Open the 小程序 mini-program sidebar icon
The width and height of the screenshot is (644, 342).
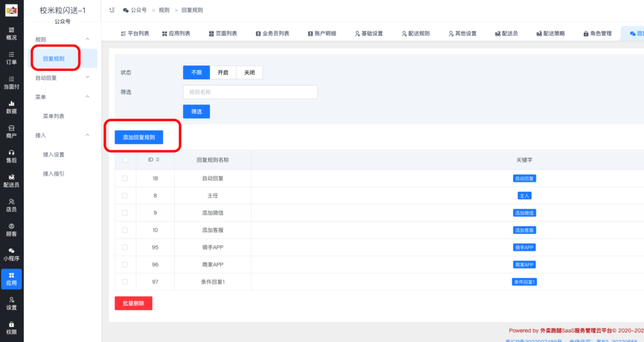tap(11, 255)
